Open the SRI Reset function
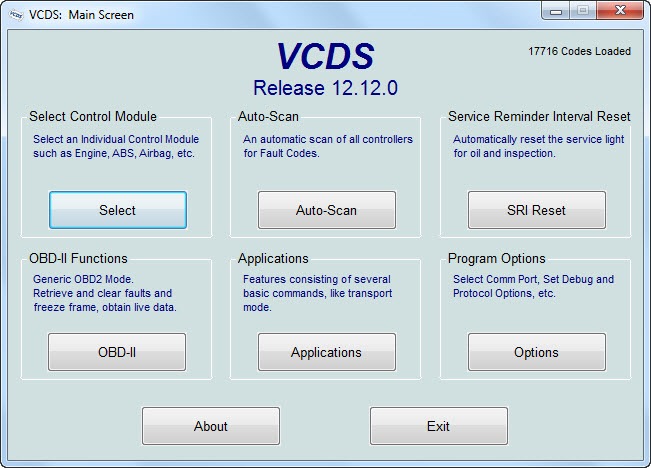The height and width of the screenshot is (468, 651). coord(537,210)
